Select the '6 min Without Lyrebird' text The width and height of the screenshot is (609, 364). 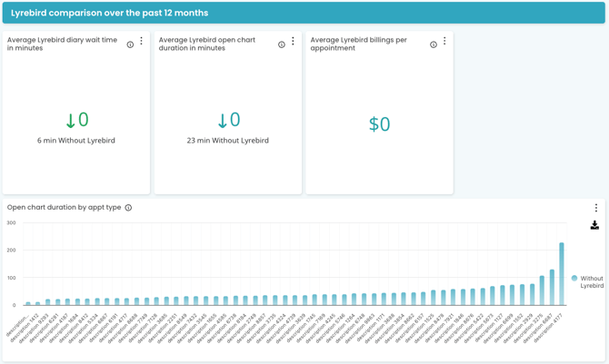tap(76, 141)
